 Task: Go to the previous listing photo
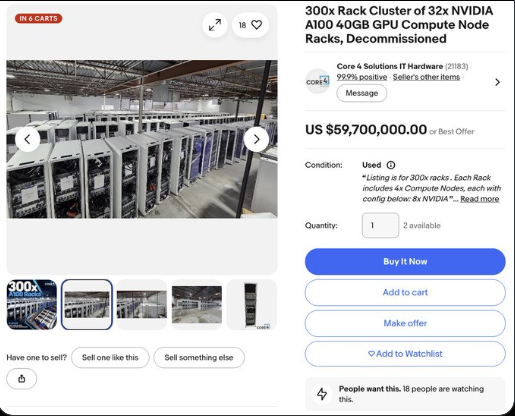pyautogui.click(x=28, y=139)
